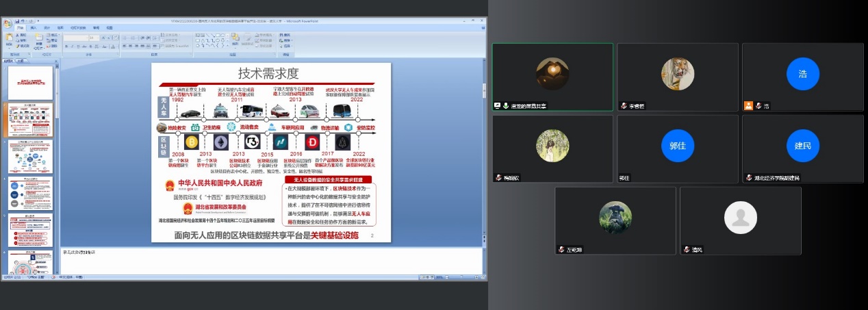Open the Insert ribbon tab
This screenshot has height=310, width=868.
click(34, 28)
